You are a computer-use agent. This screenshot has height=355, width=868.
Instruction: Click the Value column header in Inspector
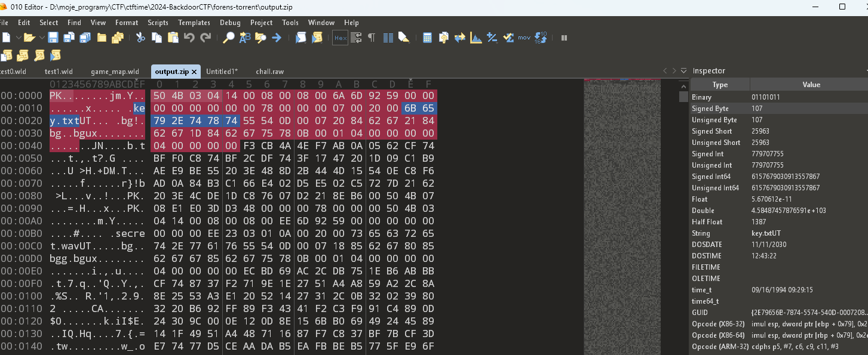(x=811, y=85)
